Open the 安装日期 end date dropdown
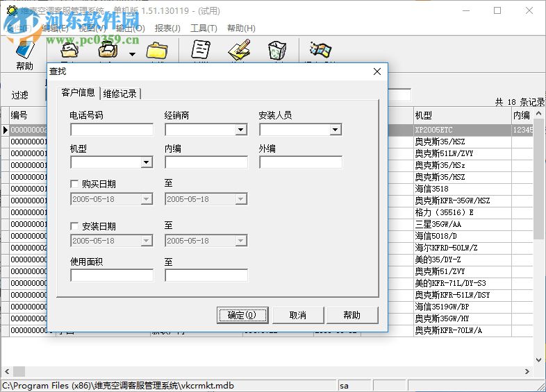Image resolution: width=546 pixels, height=392 pixels. 240,241
